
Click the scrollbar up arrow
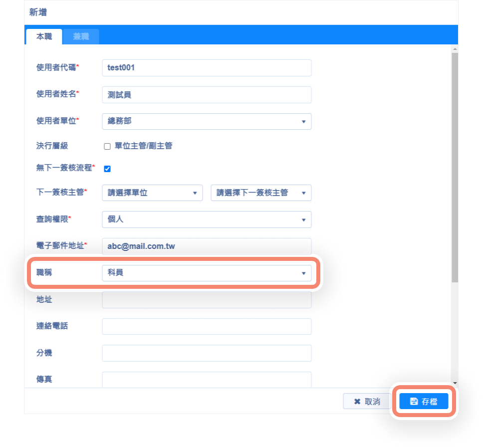(x=455, y=49)
